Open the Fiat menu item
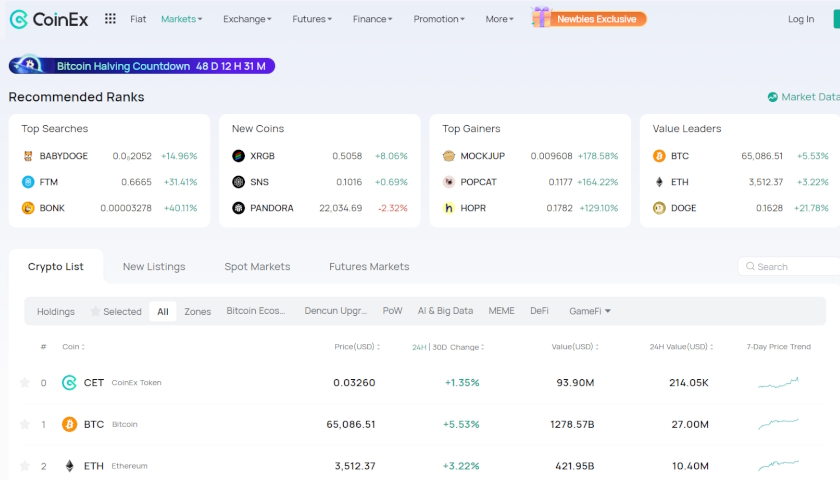This screenshot has height=480, width=840. [138, 19]
